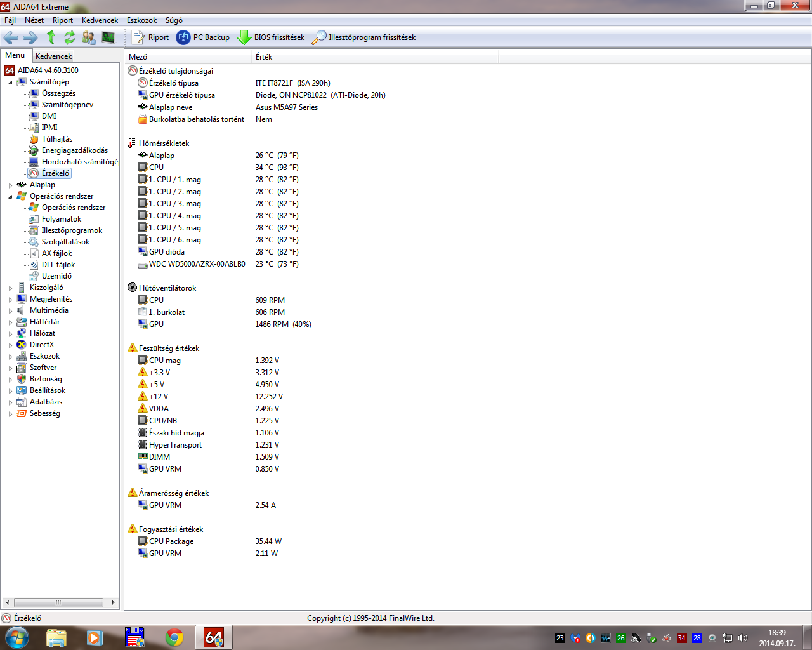The image size is (812, 650).
Task: Open Illesztőprogram frissítések driver updates
Action: (x=364, y=37)
